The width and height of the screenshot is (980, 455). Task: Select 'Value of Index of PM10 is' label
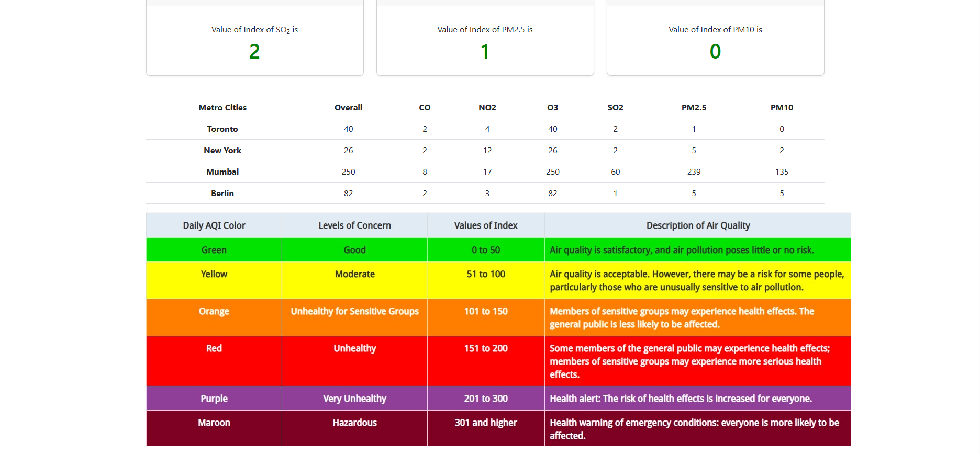pos(715,30)
